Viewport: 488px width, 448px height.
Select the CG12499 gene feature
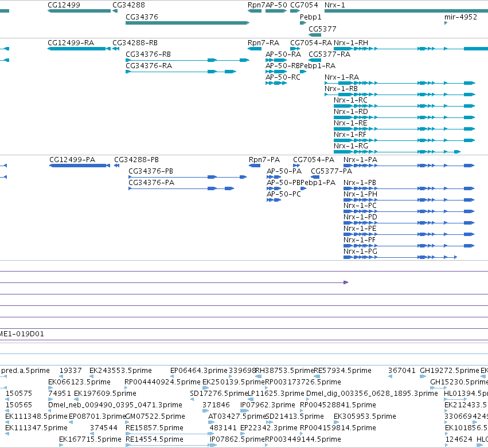pos(79,11)
